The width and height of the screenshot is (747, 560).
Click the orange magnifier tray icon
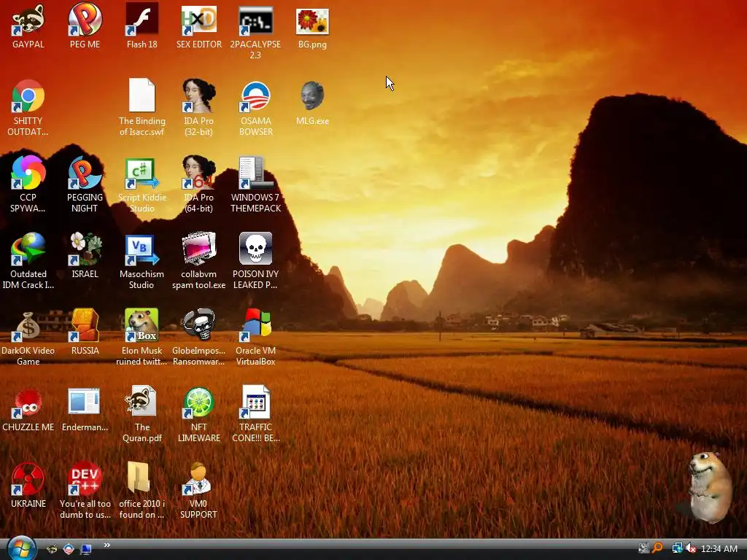click(x=658, y=548)
